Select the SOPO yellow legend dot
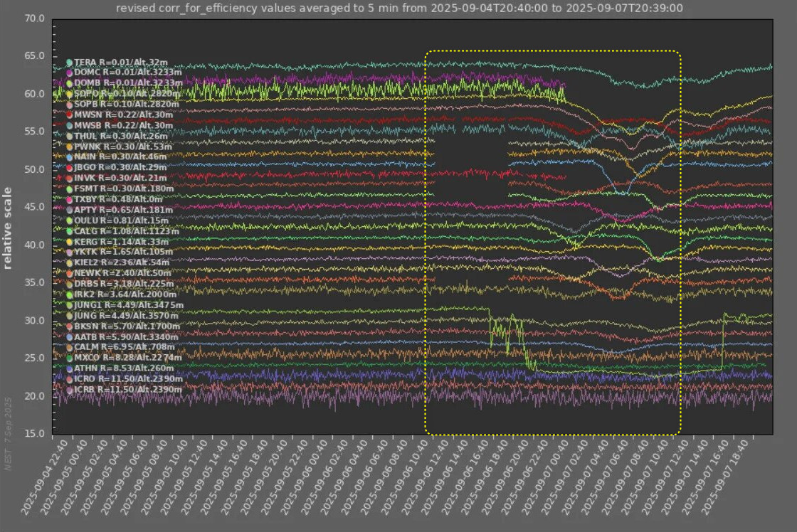The height and width of the screenshot is (532, 797). 70,93
